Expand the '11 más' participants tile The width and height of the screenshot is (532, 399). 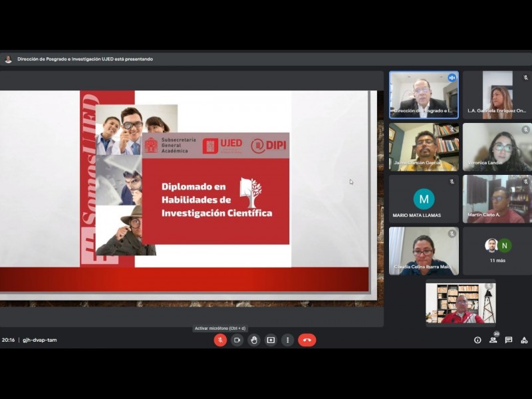pos(497,251)
